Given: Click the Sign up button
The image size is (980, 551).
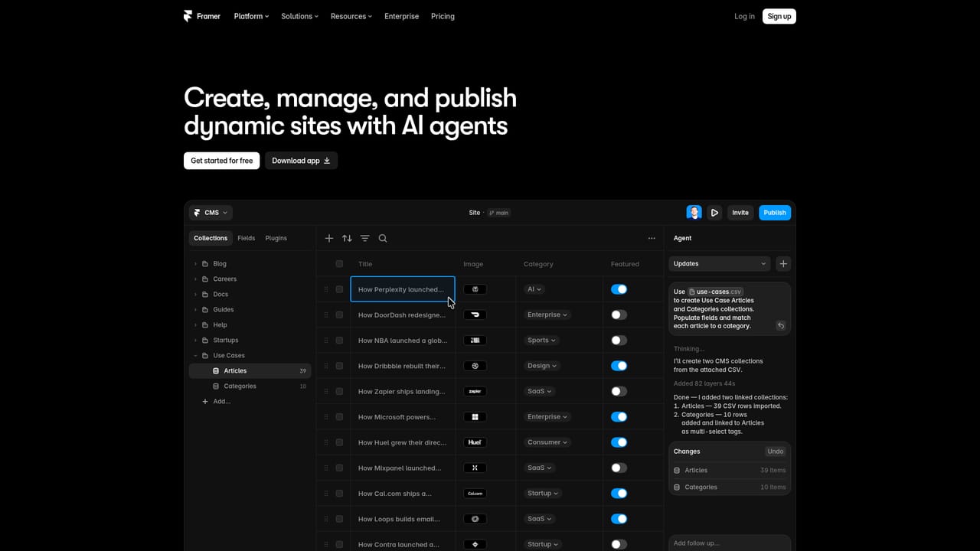Looking at the screenshot, I should pyautogui.click(x=779, y=16).
